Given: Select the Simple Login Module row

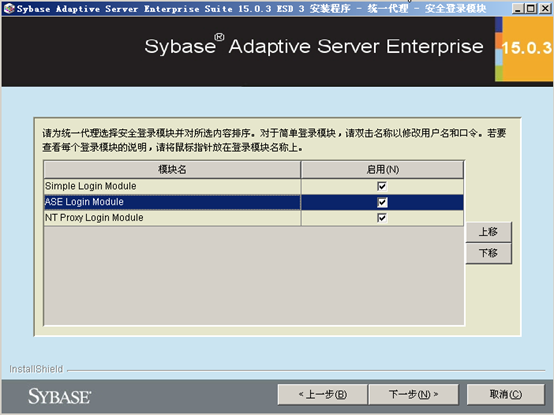Looking at the screenshot, I should pos(253,186).
